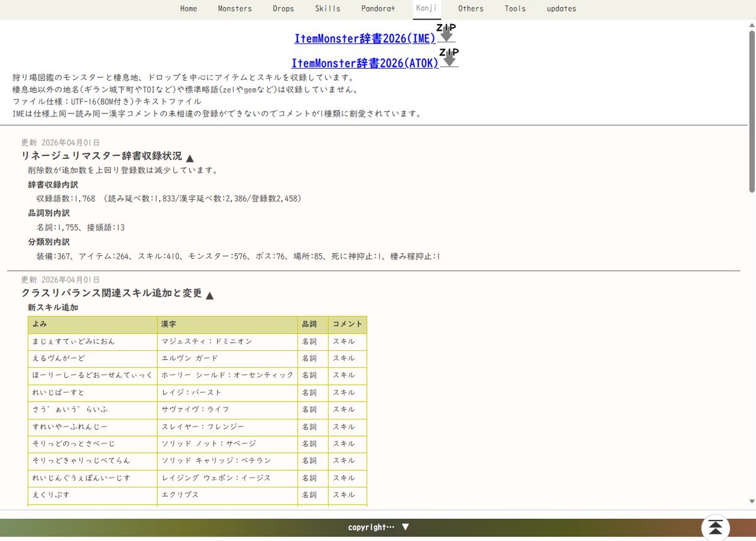Click the 品詞 column header
Viewport: 756px width, 541px height.
[313, 324]
